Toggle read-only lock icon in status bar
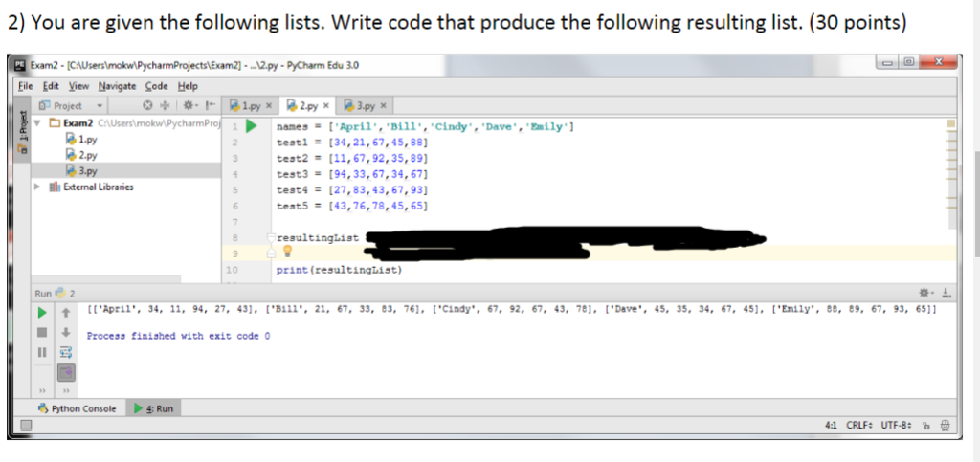The width and height of the screenshot is (980, 462). coord(928,426)
